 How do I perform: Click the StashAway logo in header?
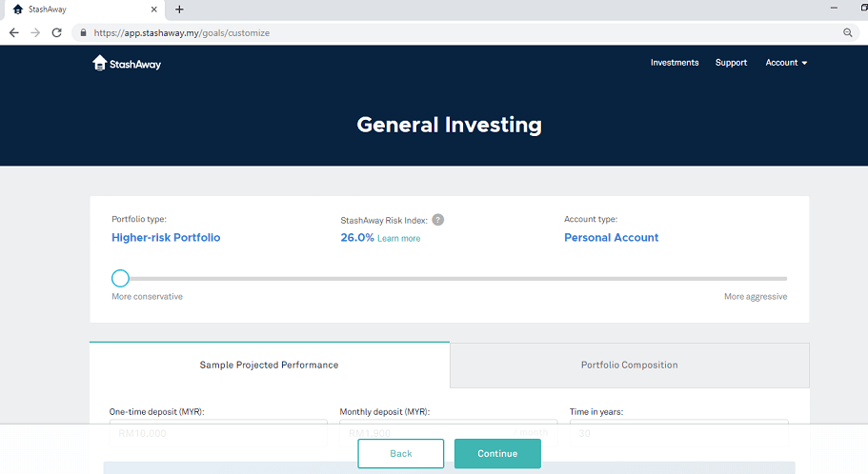click(127, 64)
